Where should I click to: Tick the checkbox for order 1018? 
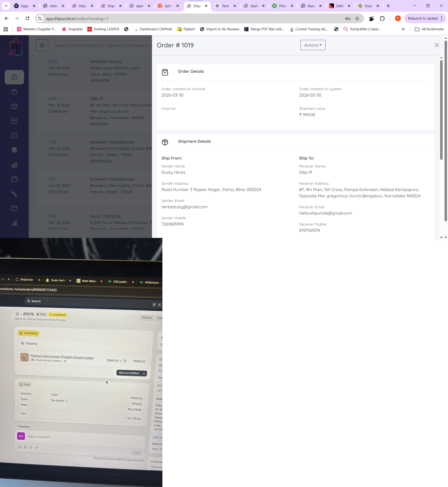[41, 143]
